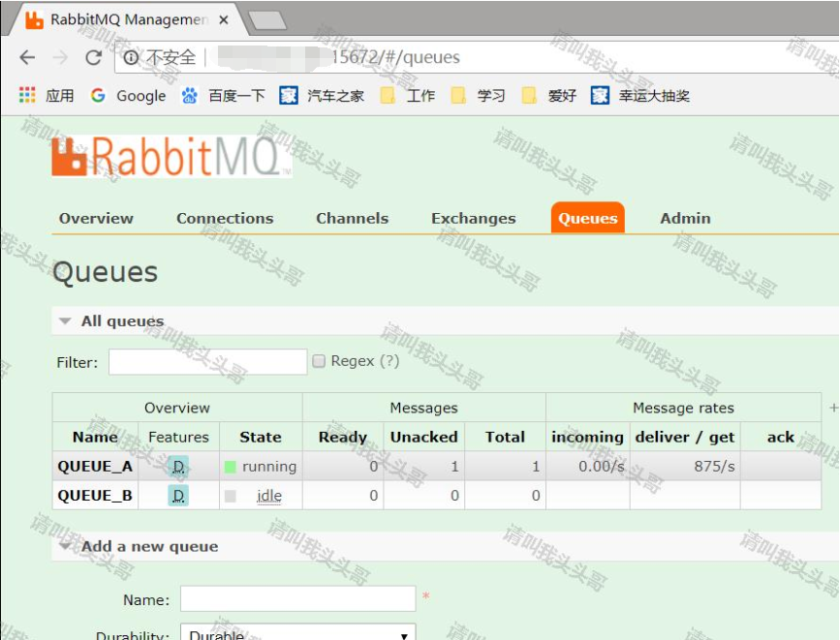Click the Features column header
This screenshot has height=640, width=840.
(178, 437)
